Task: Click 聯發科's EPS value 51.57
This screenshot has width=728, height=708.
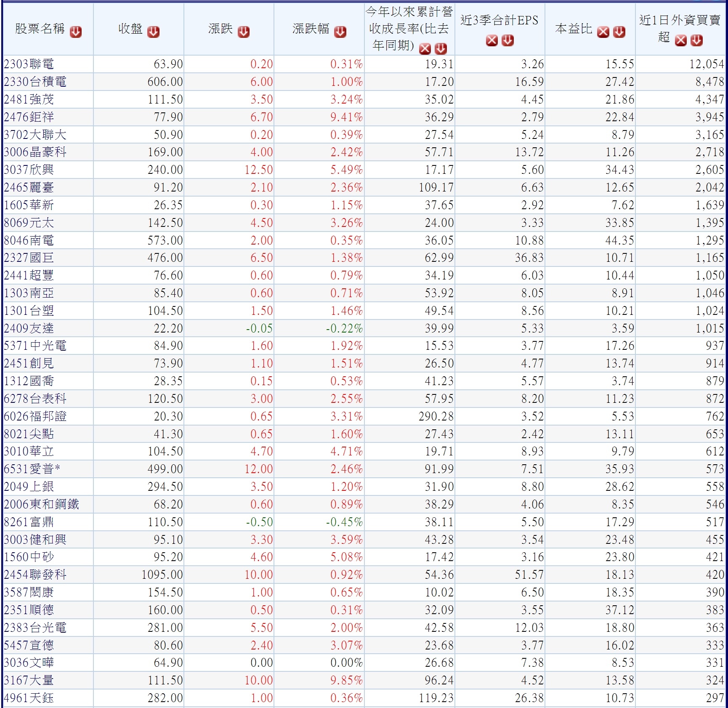Action: coord(529,575)
